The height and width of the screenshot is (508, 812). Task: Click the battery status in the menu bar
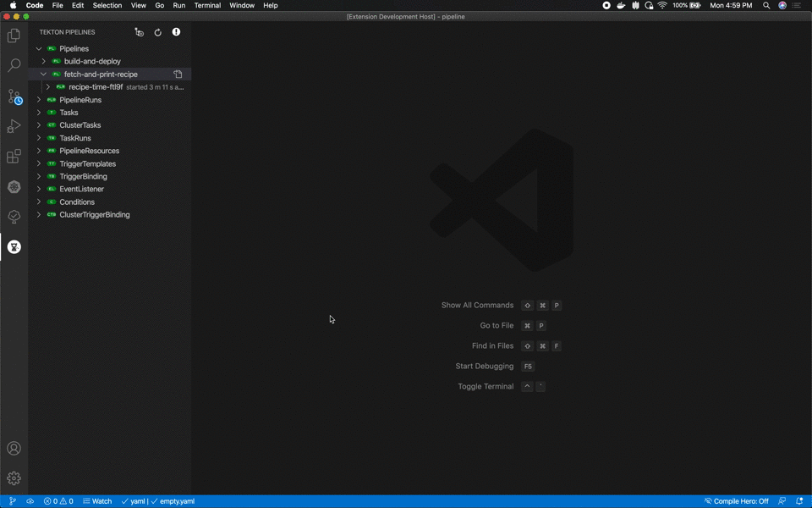[687, 5]
